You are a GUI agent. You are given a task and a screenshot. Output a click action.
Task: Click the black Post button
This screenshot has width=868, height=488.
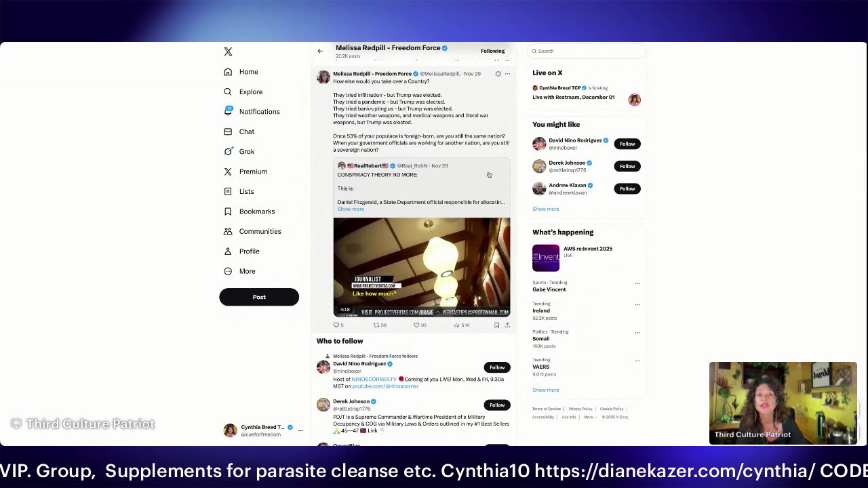(x=259, y=297)
